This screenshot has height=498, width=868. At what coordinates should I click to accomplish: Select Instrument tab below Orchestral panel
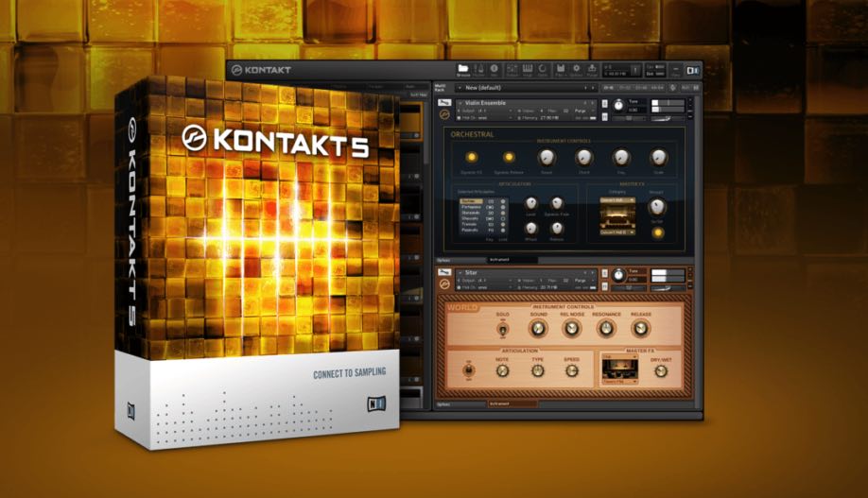[512, 260]
